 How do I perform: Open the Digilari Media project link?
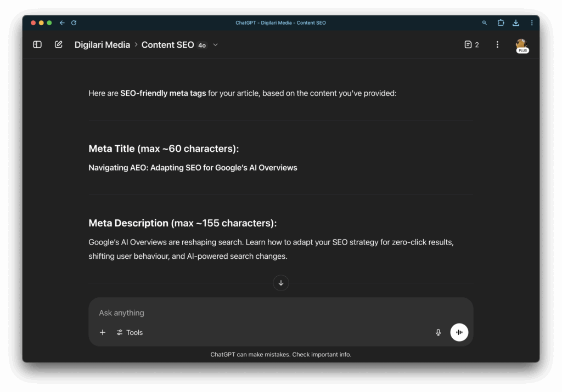click(102, 45)
